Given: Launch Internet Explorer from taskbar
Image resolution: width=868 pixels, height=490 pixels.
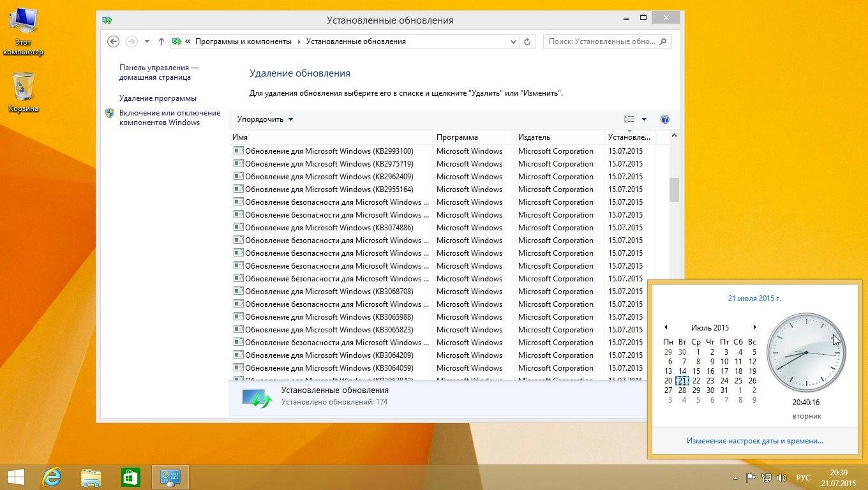Looking at the screenshot, I should 52,477.
